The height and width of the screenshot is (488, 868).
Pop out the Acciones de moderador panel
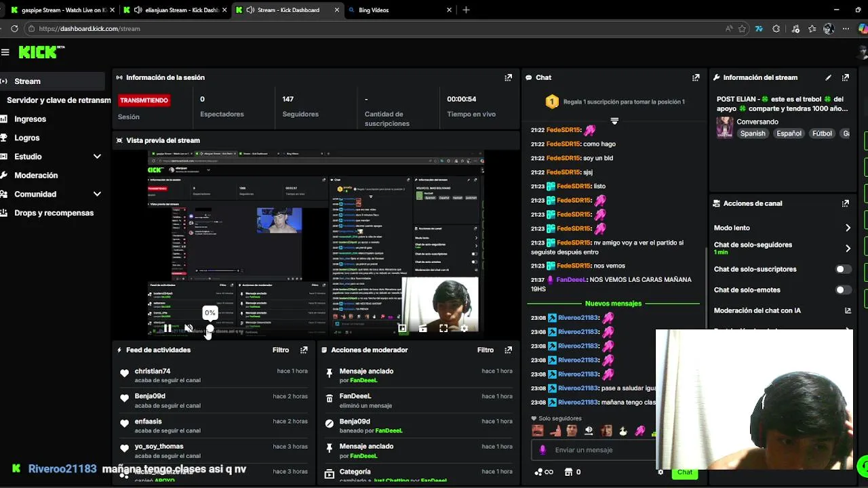pyautogui.click(x=509, y=350)
